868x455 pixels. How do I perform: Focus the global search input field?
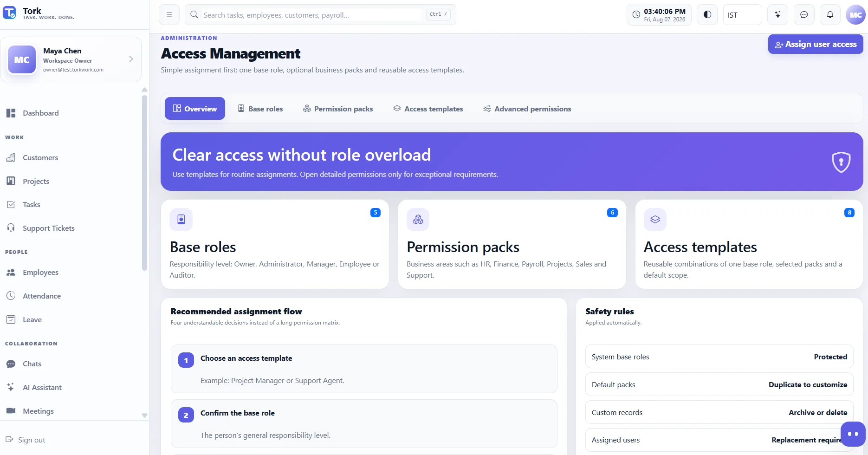click(x=312, y=15)
